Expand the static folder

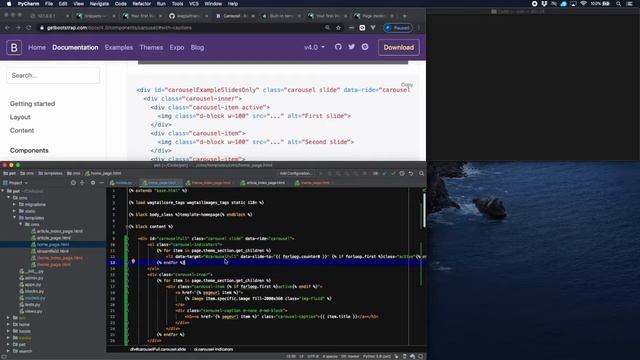tap(15, 211)
